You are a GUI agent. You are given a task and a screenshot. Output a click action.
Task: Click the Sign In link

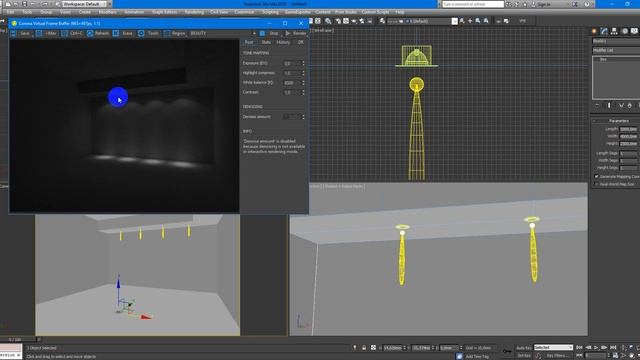pyautogui.click(x=544, y=4)
